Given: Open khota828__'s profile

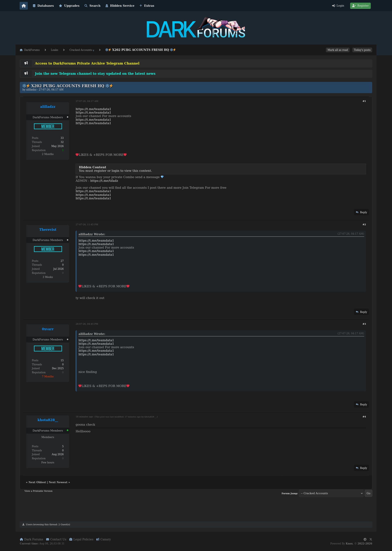Looking at the screenshot, I should coord(48,420).
